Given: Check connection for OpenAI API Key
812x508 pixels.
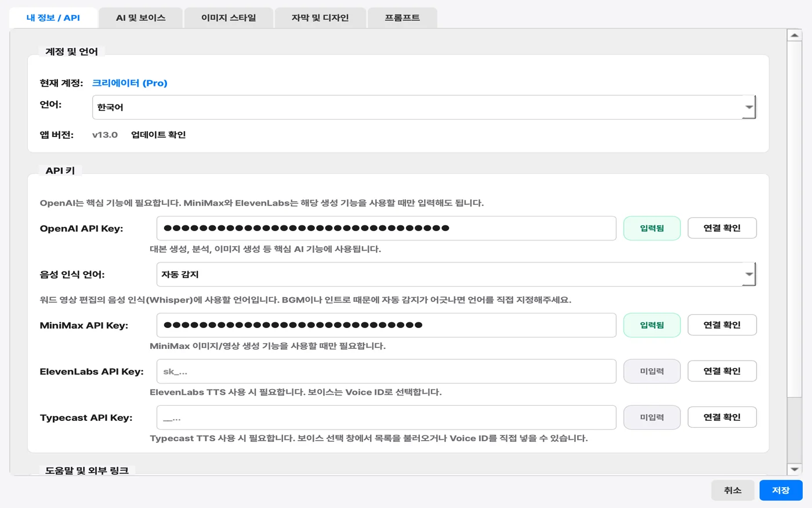Looking at the screenshot, I should (x=722, y=228).
